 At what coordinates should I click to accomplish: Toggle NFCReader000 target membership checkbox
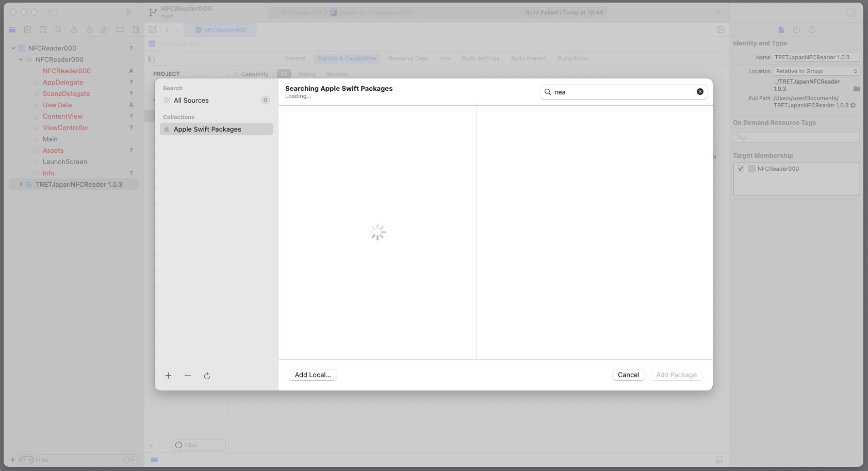pos(741,169)
